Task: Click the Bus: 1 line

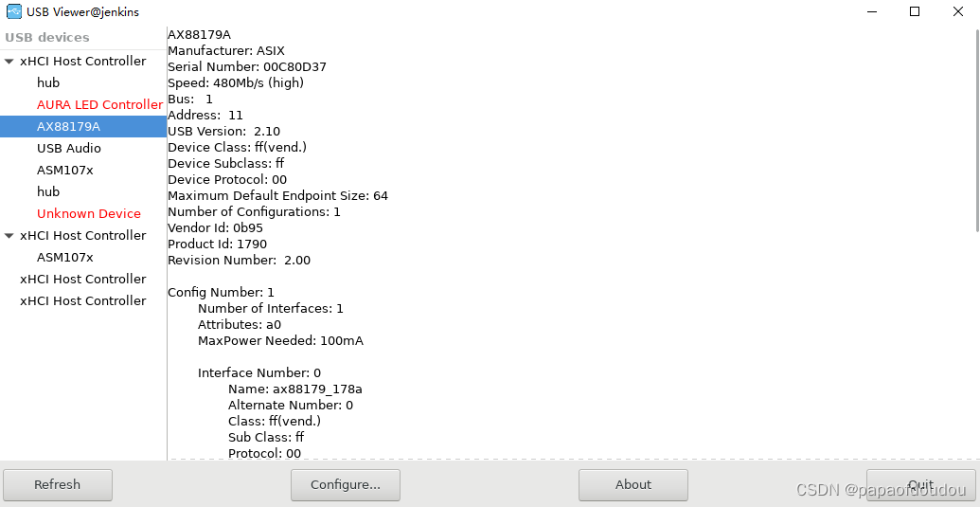Action: [x=190, y=99]
